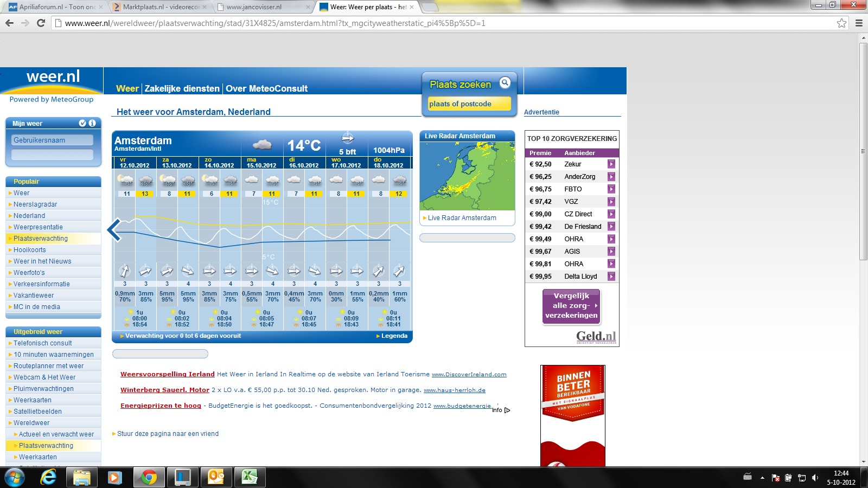The width and height of the screenshot is (868, 488).
Task: Click the Live Radar Amsterdam link
Action: 462,218
